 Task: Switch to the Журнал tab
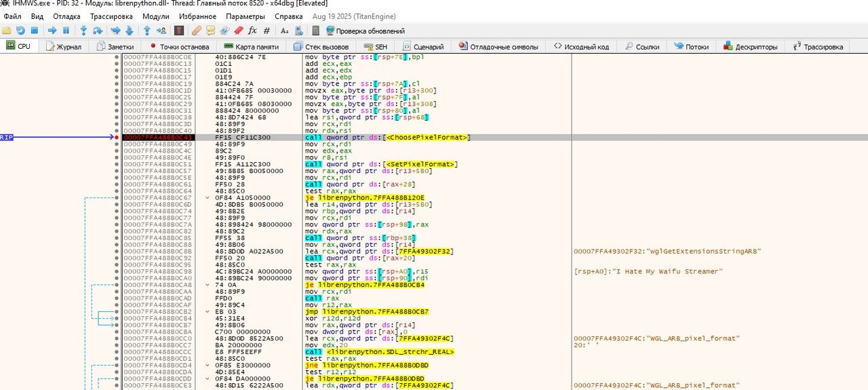(x=63, y=47)
